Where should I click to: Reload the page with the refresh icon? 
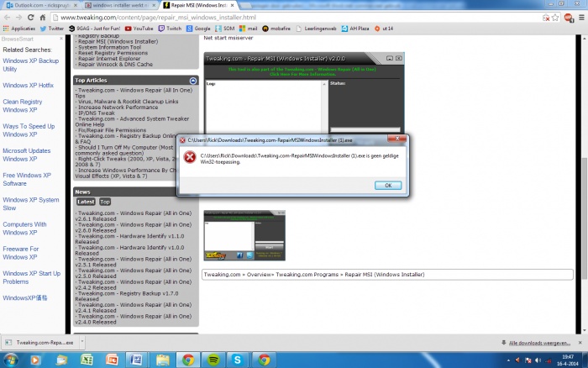tap(31, 18)
